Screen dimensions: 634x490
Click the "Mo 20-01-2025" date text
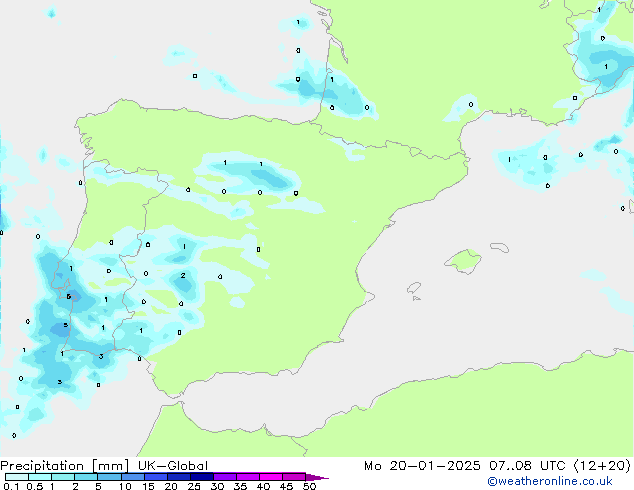point(422,466)
